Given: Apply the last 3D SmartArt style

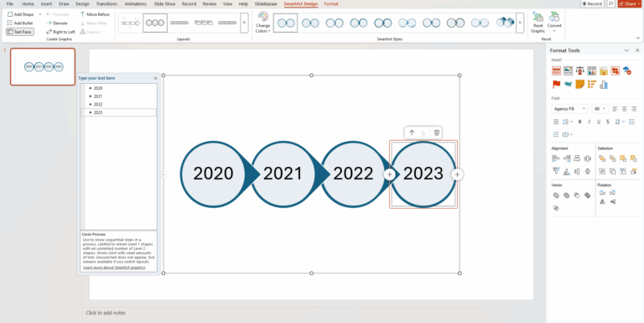Looking at the screenshot, I should point(505,23).
